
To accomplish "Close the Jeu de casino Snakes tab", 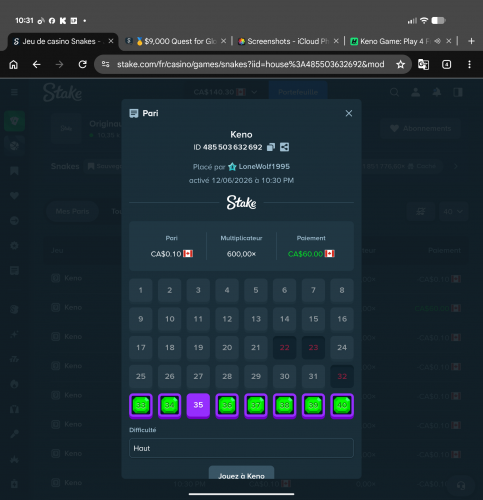I will click(111, 41).
